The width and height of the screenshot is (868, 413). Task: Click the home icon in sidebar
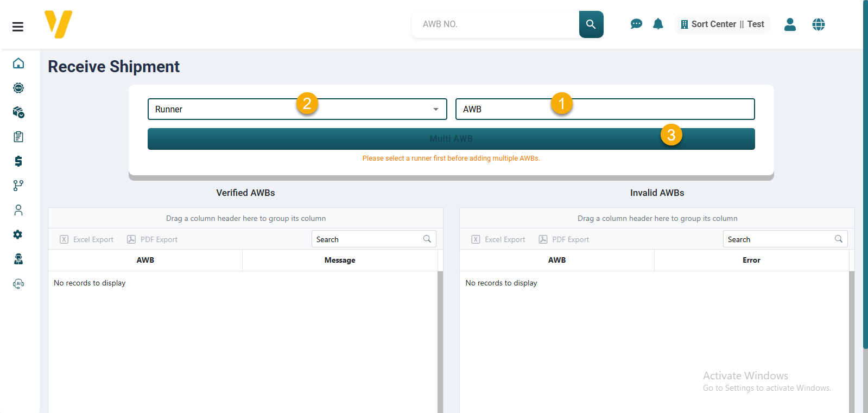[18, 63]
